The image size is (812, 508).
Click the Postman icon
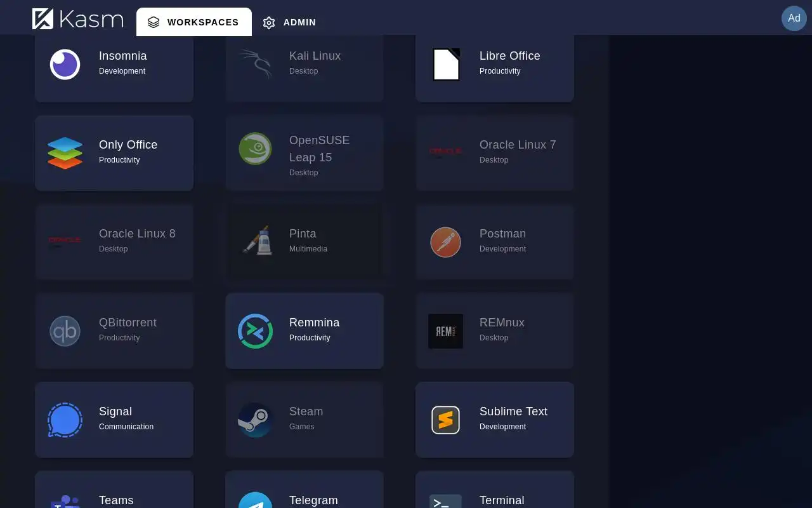pyautogui.click(x=446, y=242)
